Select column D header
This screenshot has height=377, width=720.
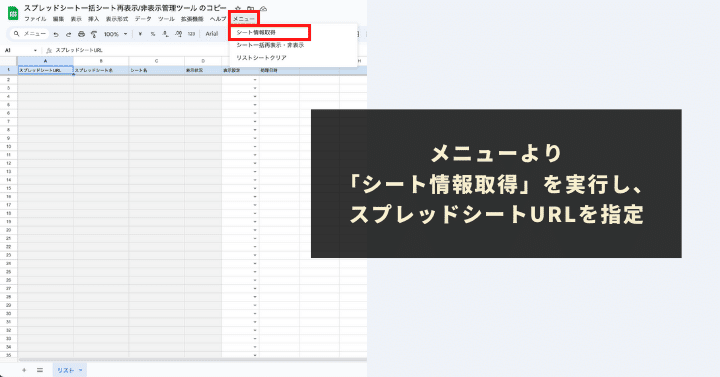203,61
